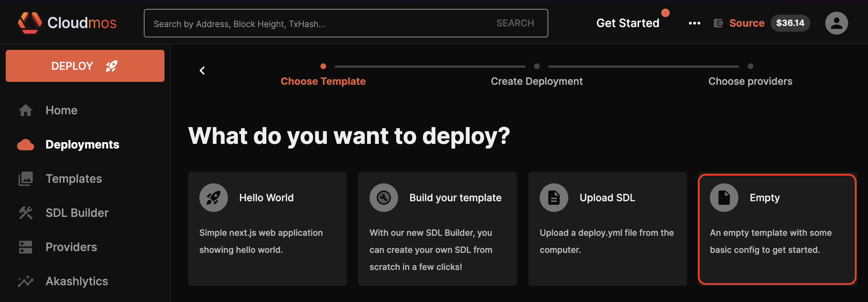Go to Home in sidebar

coord(61,110)
